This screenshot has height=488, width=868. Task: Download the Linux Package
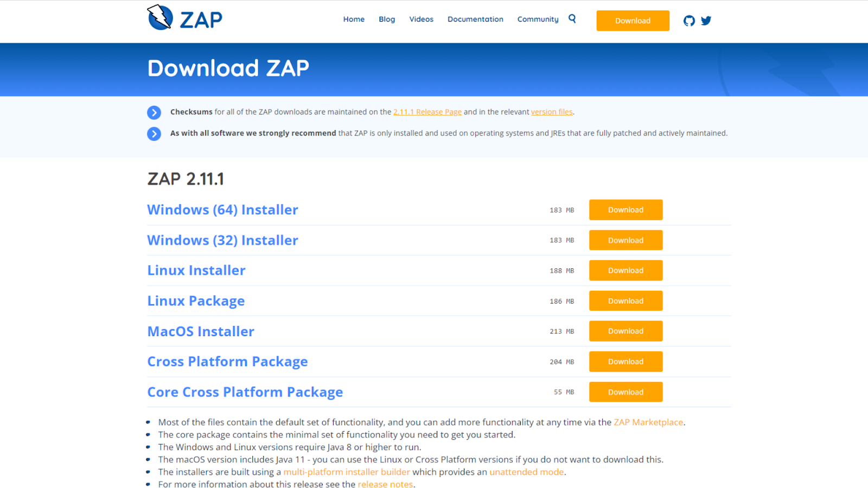pyautogui.click(x=626, y=301)
